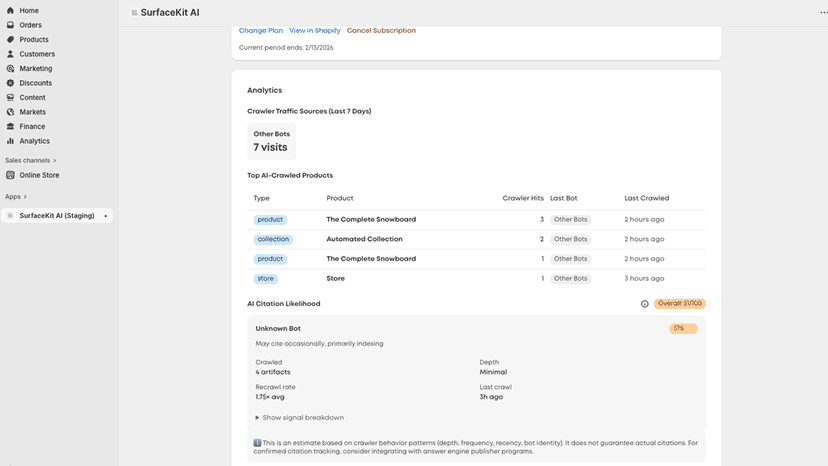Click the Unknown Bot heading
Image resolution: width=828 pixels, height=466 pixels.
tap(278, 329)
